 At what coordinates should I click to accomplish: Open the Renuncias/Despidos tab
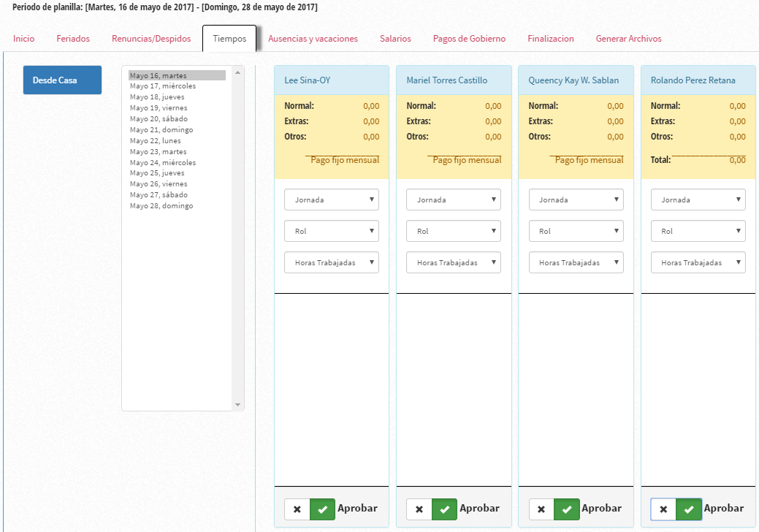151,39
